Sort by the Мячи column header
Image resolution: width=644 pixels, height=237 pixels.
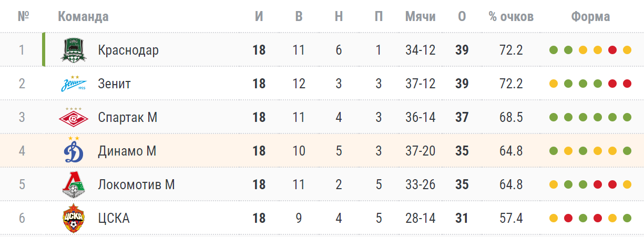pos(421,16)
